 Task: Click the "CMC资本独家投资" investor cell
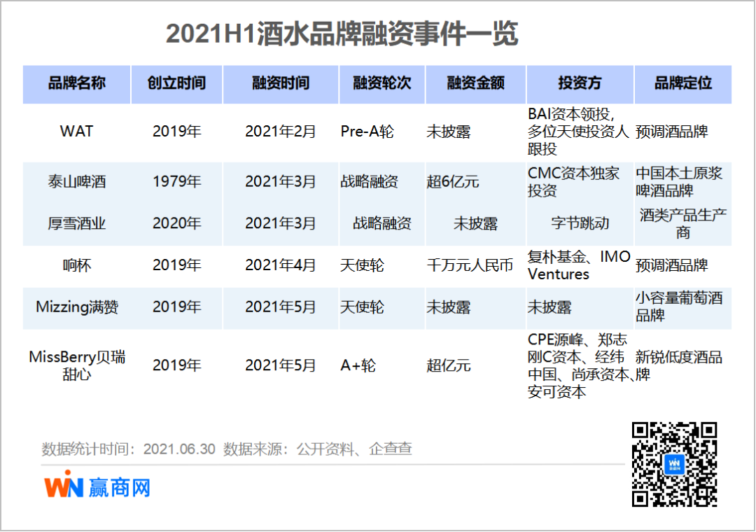(x=573, y=181)
